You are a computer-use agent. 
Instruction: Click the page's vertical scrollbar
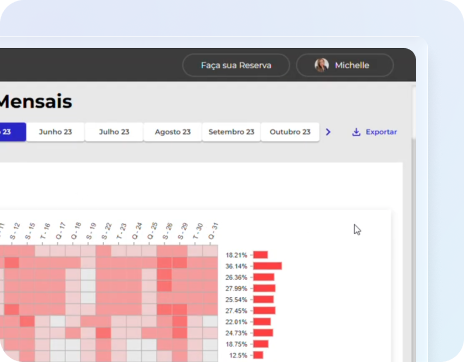tap(413, 223)
